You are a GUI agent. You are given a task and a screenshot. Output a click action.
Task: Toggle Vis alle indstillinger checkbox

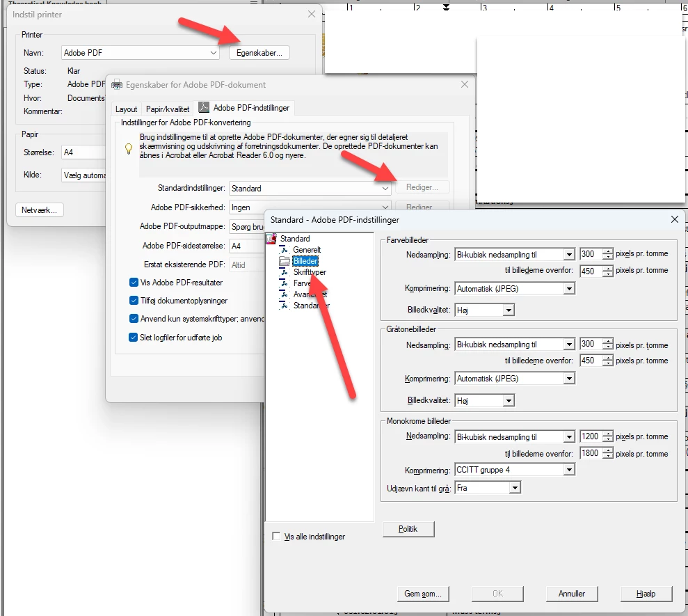click(276, 536)
